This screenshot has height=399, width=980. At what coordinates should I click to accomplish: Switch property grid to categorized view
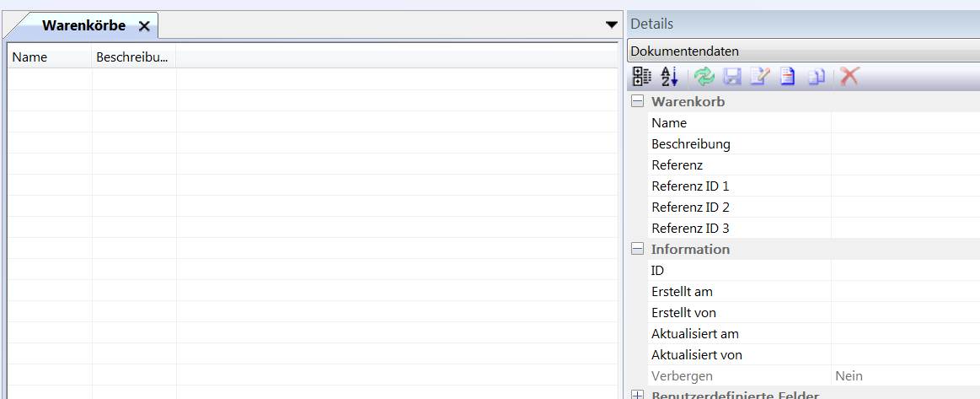coord(642,77)
